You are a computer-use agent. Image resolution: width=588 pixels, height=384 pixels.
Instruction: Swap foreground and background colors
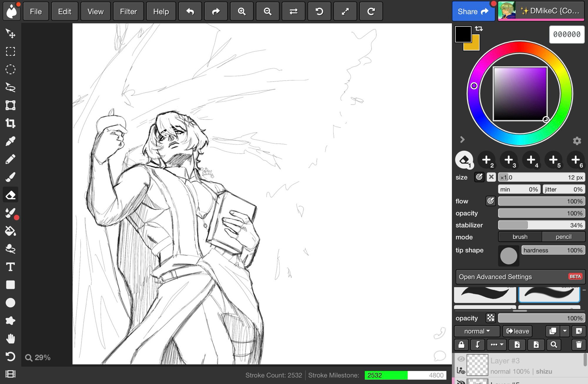[x=479, y=28]
